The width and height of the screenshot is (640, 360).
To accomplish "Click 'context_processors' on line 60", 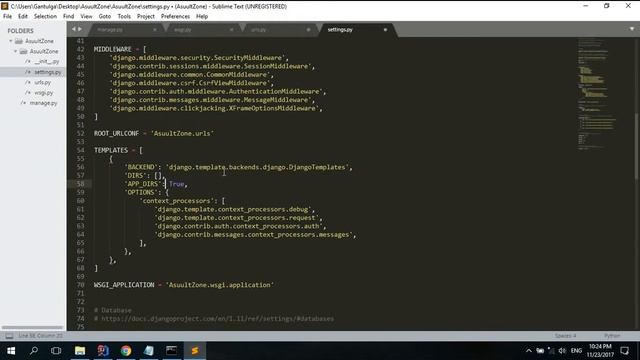I will point(176,201).
